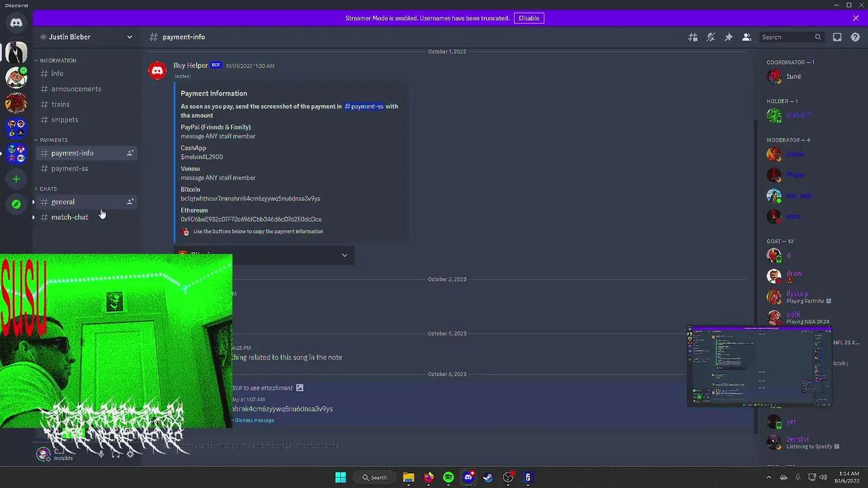Viewport: 868px width, 488px height.
Task: Toggle the member list visibility
Action: coord(747,37)
